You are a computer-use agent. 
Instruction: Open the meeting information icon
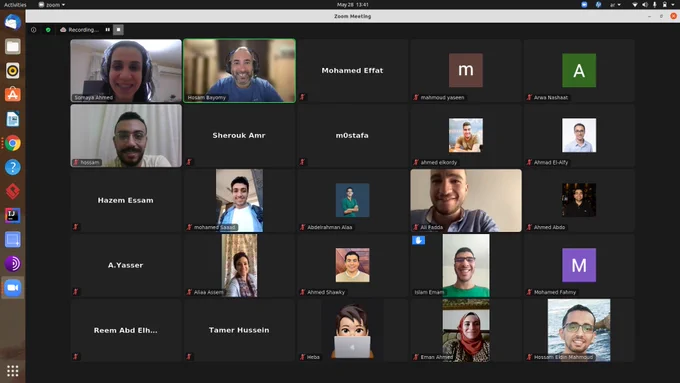click(x=34, y=30)
